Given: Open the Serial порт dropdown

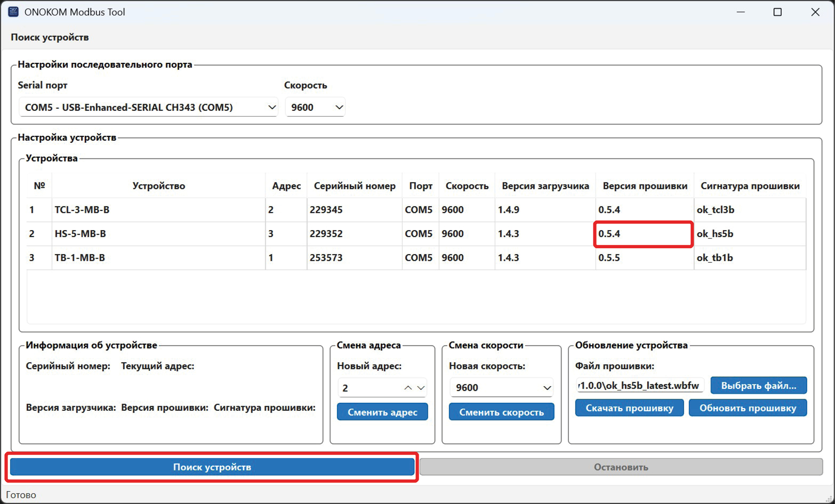Looking at the screenshot, I should [x=148, y=107].
